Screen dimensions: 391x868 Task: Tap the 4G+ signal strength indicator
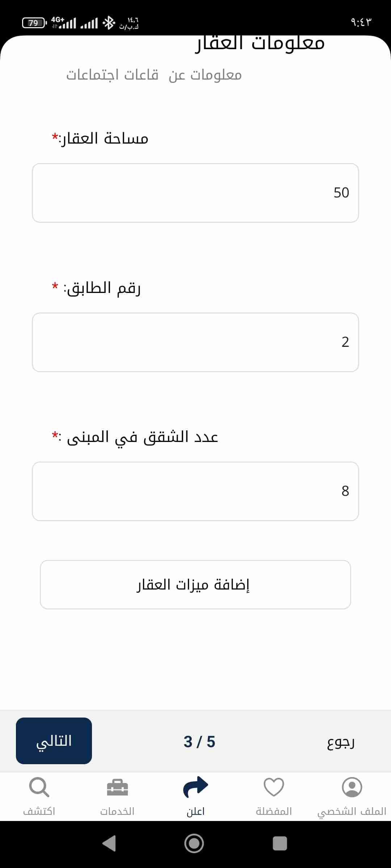coord(64,23)
